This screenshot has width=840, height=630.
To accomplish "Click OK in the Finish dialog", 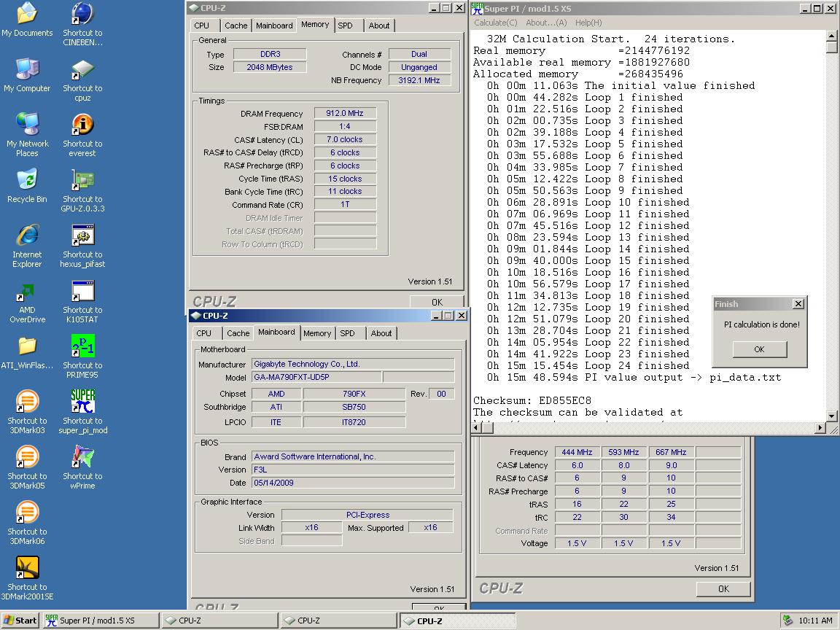I will pos(760,349).
